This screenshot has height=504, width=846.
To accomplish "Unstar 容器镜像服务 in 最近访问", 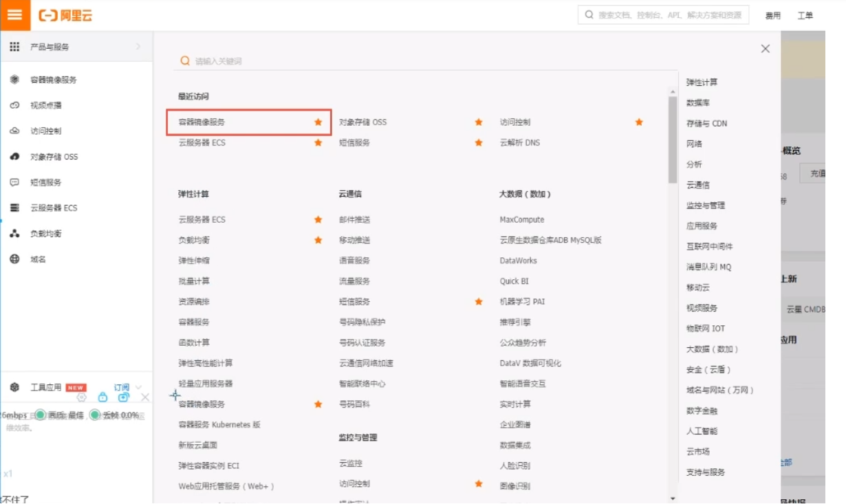I will pos(318,122).
